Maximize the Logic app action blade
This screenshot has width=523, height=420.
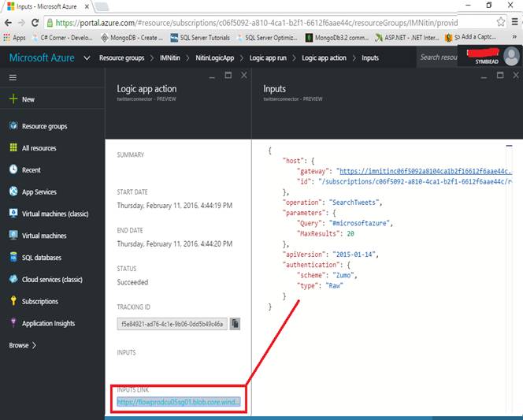click(228, 75)
